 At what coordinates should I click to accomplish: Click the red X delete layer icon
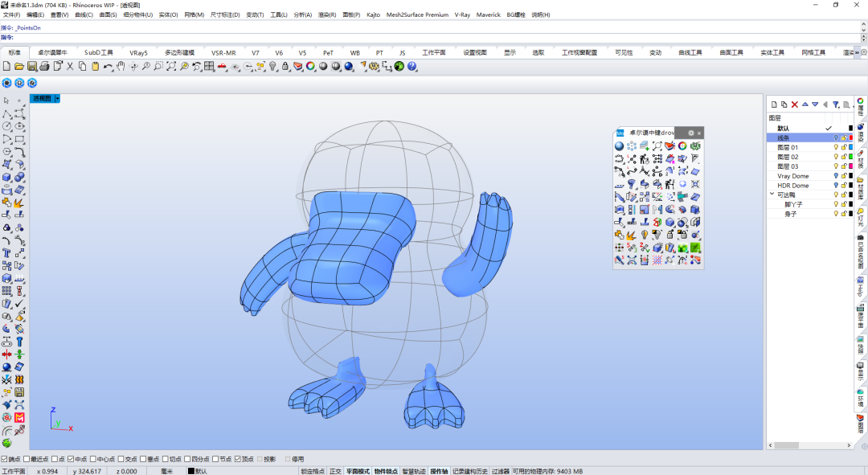tap(794, 104)
